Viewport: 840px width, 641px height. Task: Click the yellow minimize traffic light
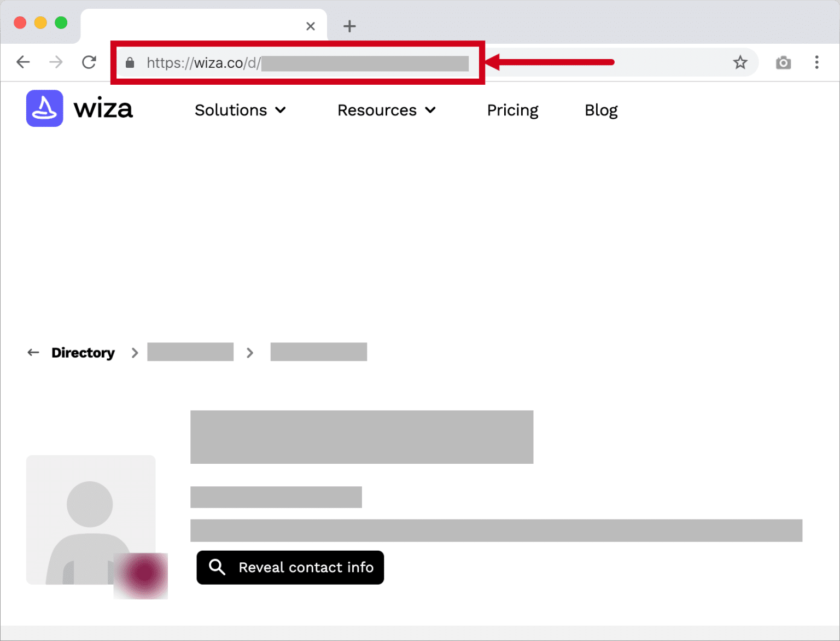(40, 22)
